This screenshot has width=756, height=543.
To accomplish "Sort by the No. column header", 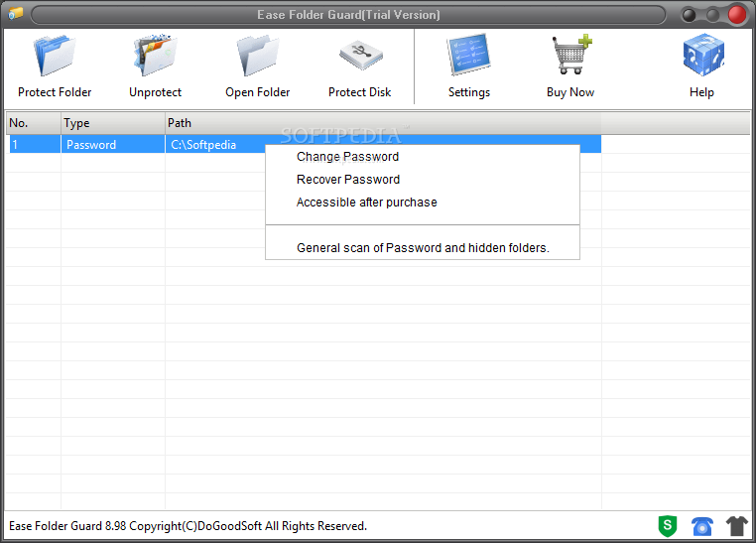I will [x=34, y=123].
